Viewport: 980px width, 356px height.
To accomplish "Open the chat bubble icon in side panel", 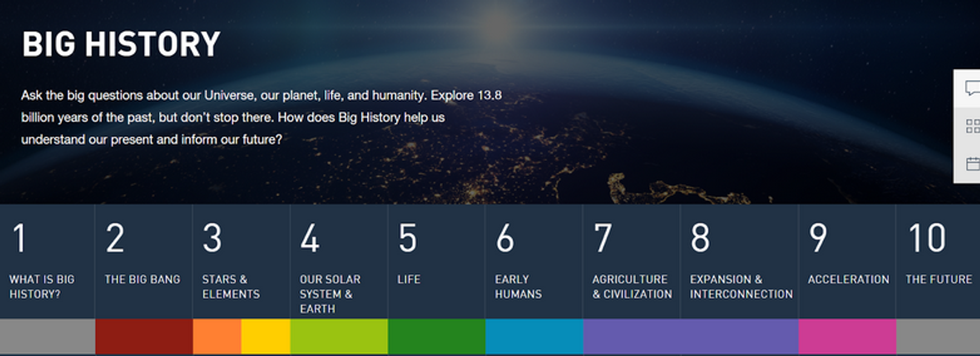I will [973, 88].
